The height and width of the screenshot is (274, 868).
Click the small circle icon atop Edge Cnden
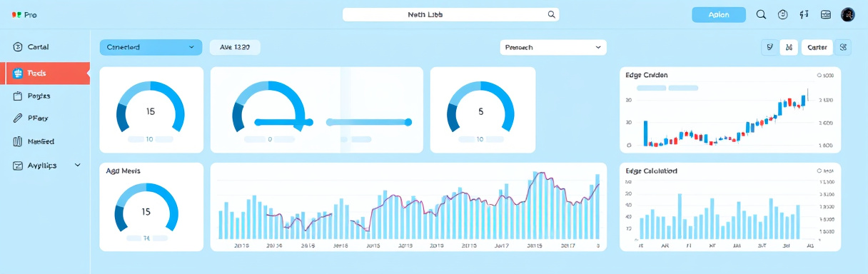(819, 75)
